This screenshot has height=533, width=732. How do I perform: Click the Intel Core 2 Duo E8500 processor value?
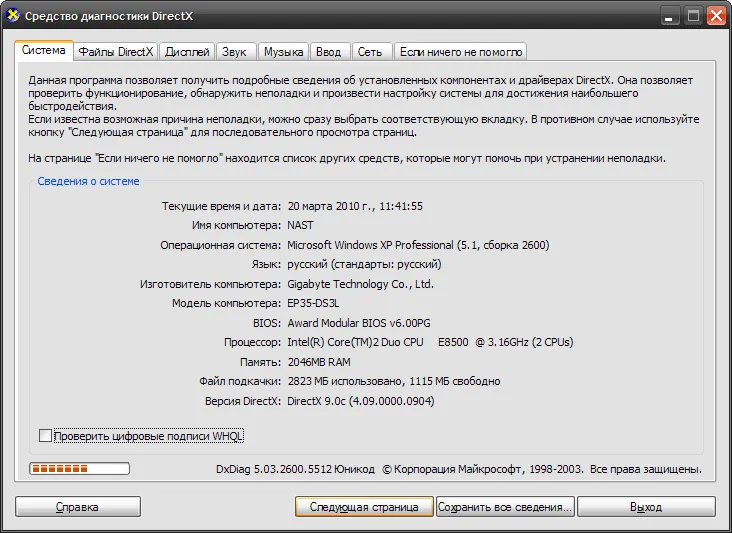(x=430, y=342)
